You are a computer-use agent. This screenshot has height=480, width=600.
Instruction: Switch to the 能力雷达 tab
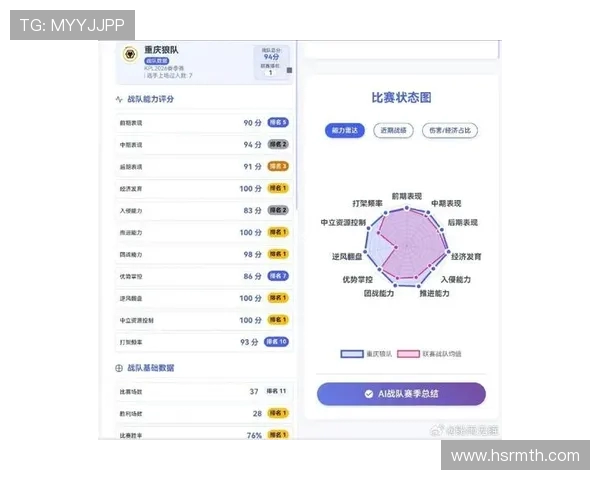click(344, 131)
